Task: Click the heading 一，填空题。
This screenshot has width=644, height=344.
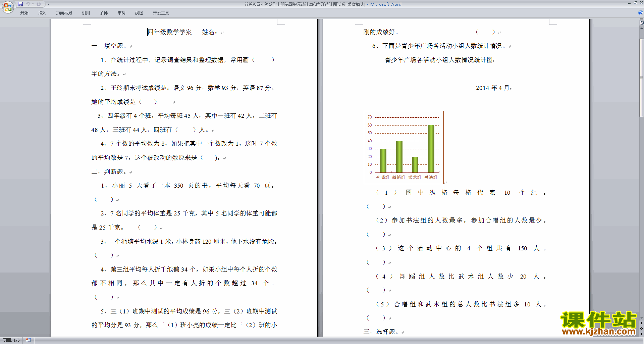Action: (x=109, y=46)
